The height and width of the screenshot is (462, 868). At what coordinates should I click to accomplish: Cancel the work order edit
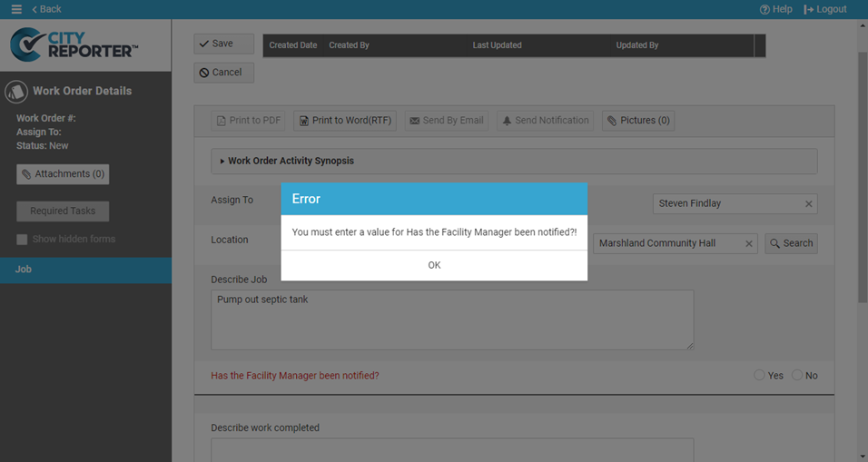tap(223, 73)
